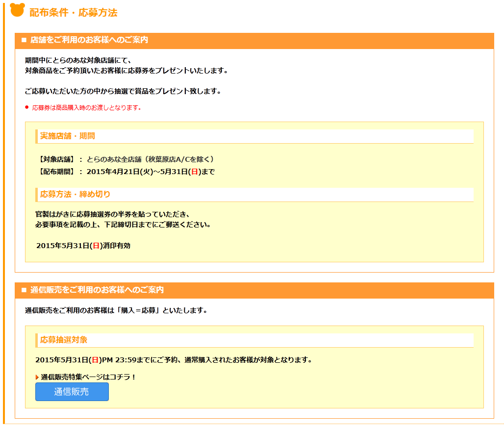Click the line mentioning PM 23:59までにご予約

(174, 360)
